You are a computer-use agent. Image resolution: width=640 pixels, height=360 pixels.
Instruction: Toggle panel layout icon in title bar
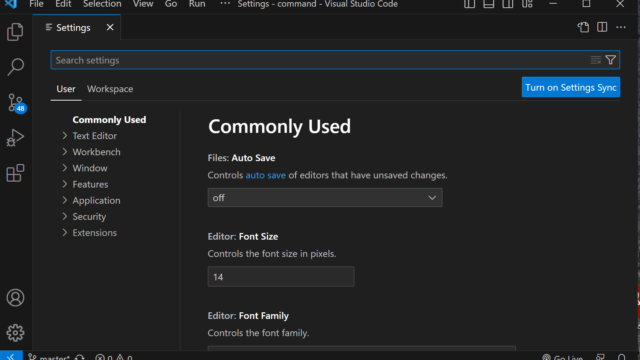click(489, 4)
